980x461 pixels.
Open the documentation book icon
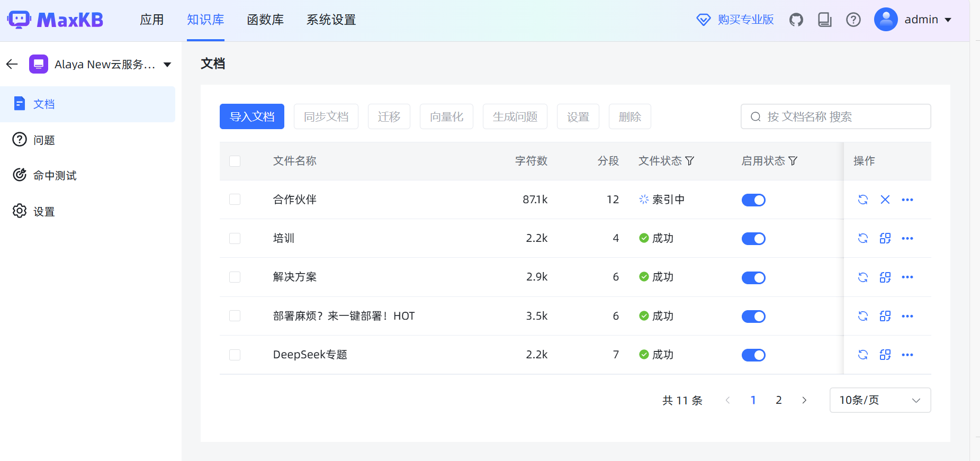824,20
